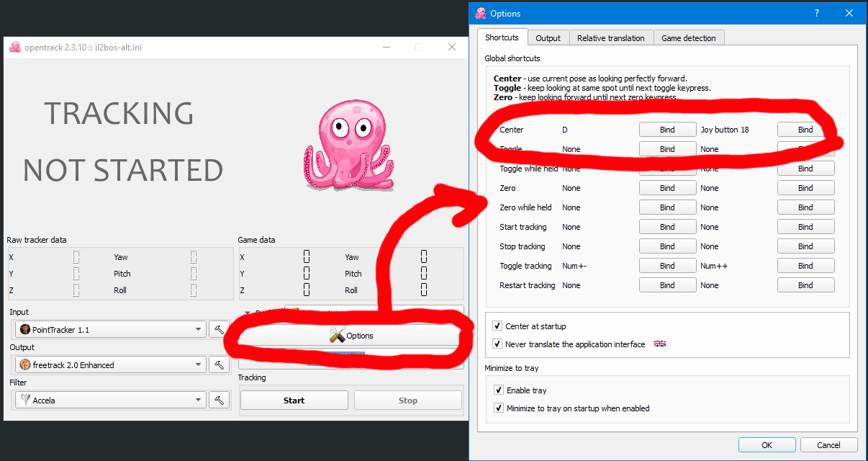
Task: Open the Relative translation tab
Action: [611, 38]
